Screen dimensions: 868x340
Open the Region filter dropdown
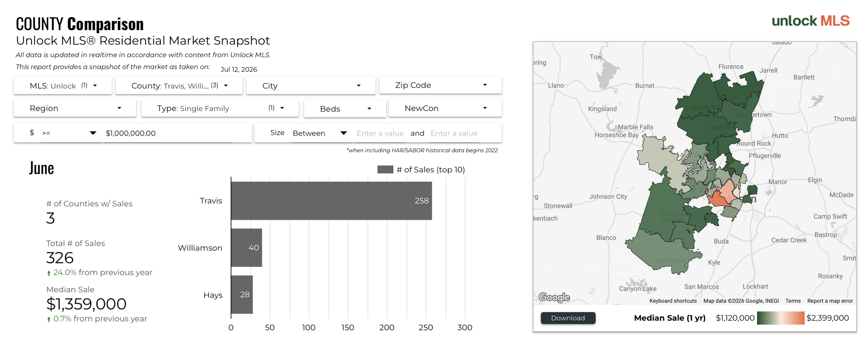pyautogui.click(x=75, y=108)
